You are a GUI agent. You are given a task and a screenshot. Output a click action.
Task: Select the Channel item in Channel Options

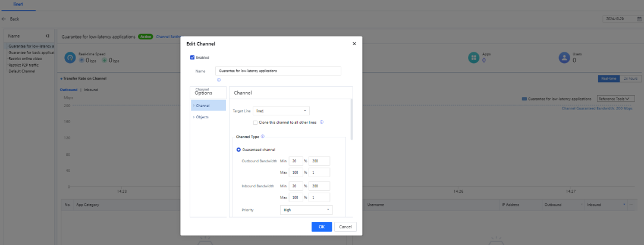pyautogui.click(x=203, y=105)
